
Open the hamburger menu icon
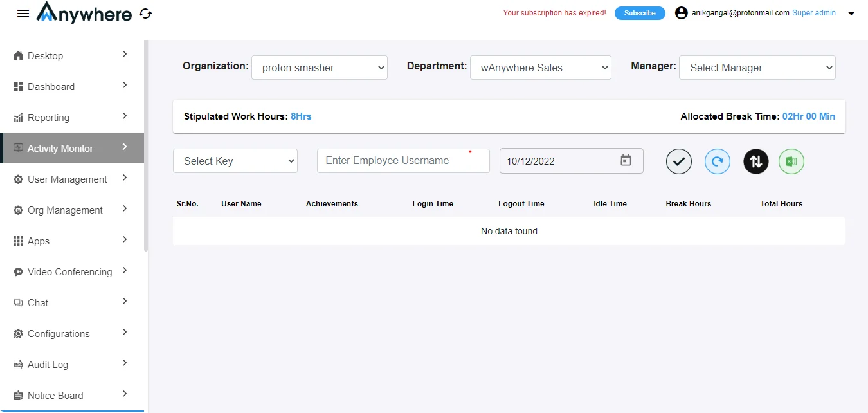(x=23, y=14)
